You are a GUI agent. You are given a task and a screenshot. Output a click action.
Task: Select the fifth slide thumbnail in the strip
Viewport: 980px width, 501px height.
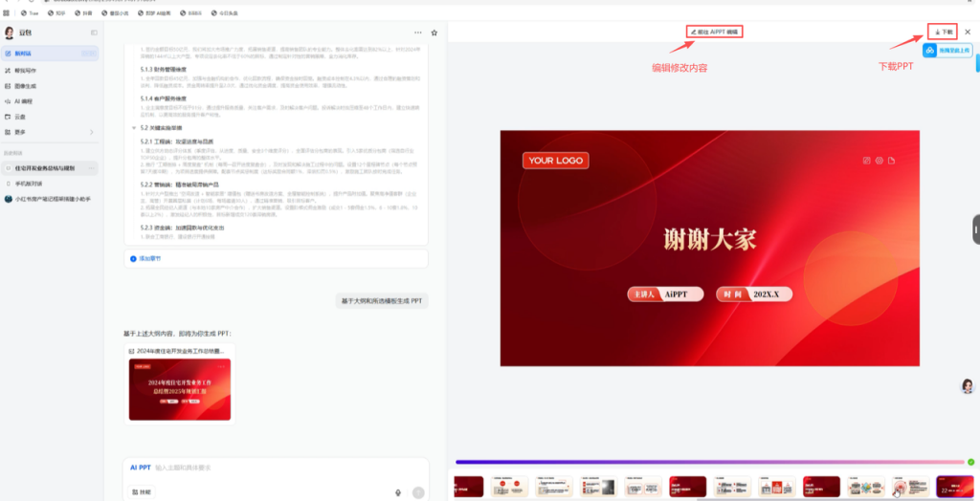coord(643,487)
